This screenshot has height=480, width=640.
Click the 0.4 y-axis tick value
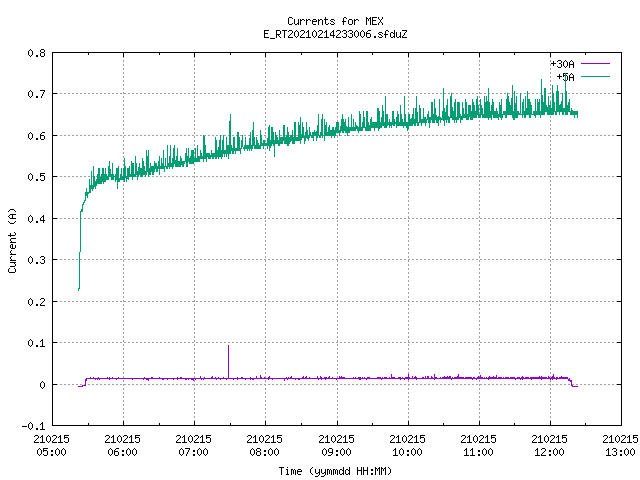coord(36,219)
